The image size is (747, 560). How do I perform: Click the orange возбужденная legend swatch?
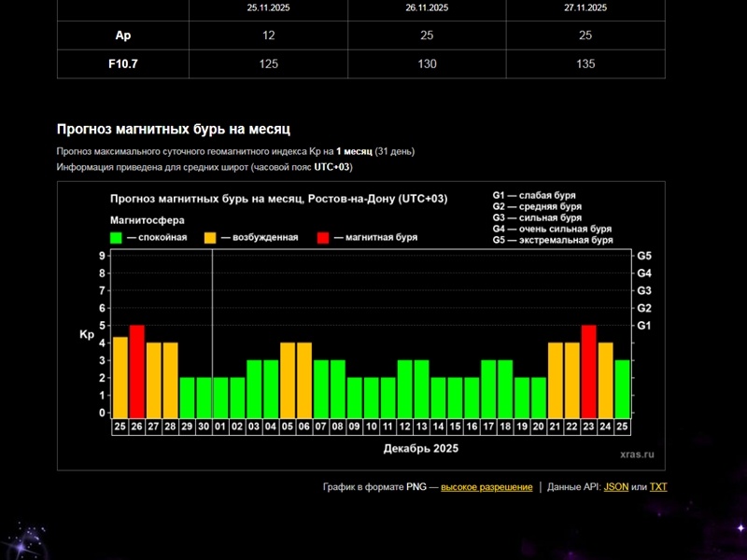click(x=210, y=238)
